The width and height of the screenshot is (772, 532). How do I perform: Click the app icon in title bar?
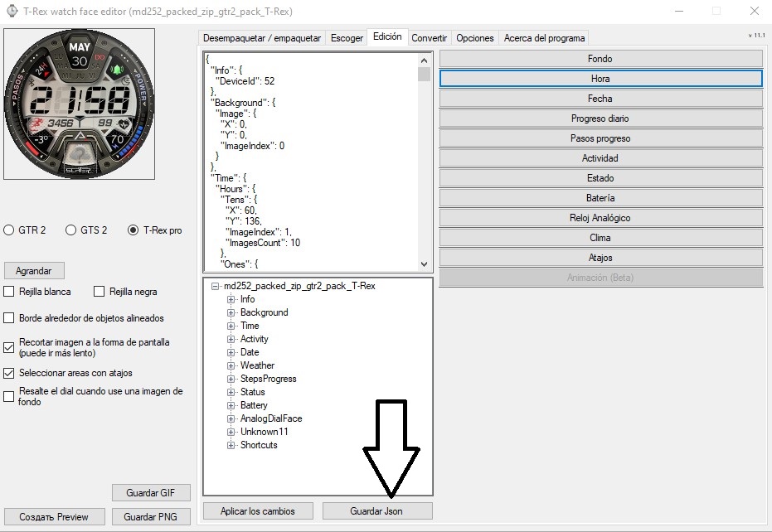click(x=11, y=12)
